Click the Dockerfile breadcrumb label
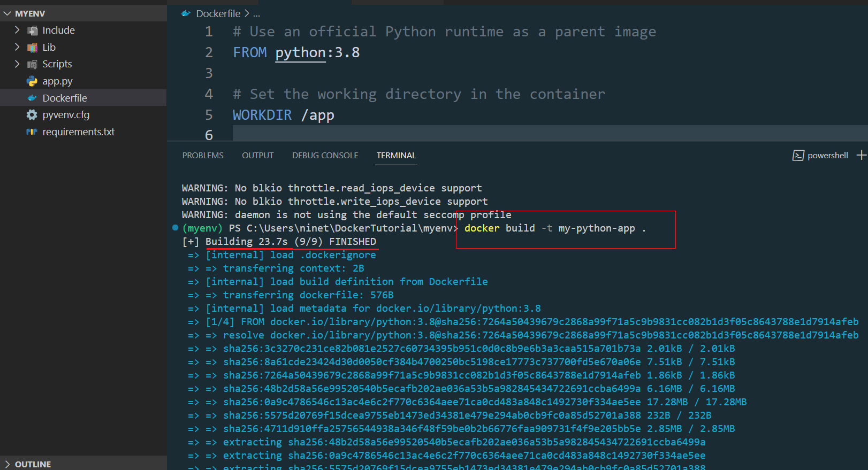The height and width of the screenshot is (470, 868). click(x=218, y=13)
